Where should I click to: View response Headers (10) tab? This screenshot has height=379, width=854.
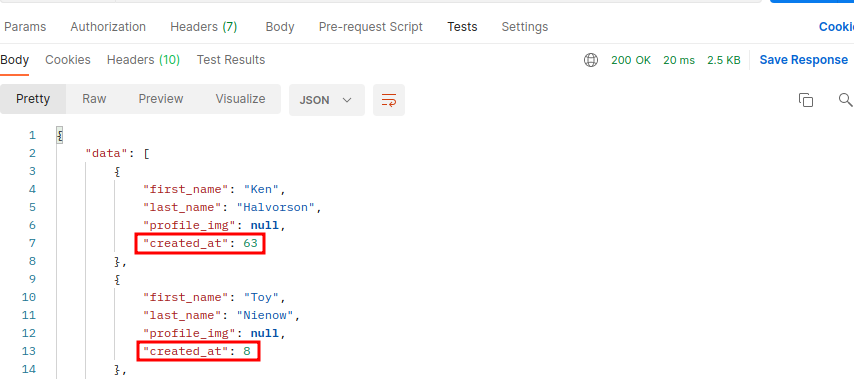coord(143,60)
